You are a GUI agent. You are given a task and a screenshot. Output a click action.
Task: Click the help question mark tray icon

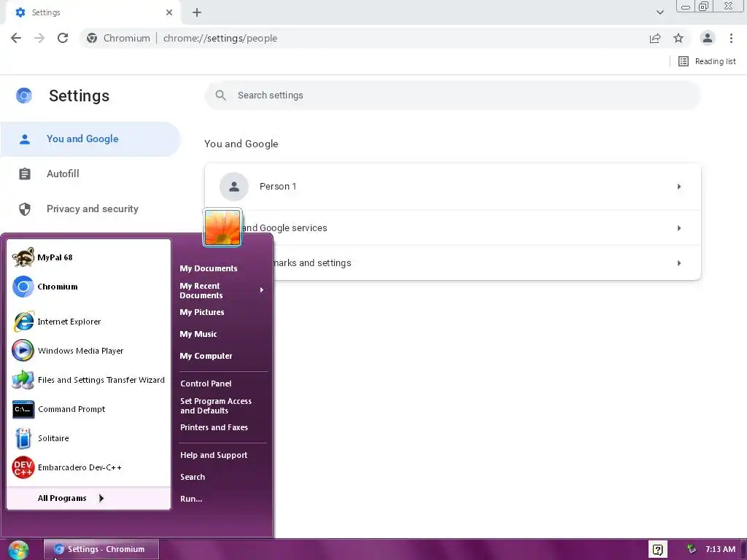pos(657,550)
